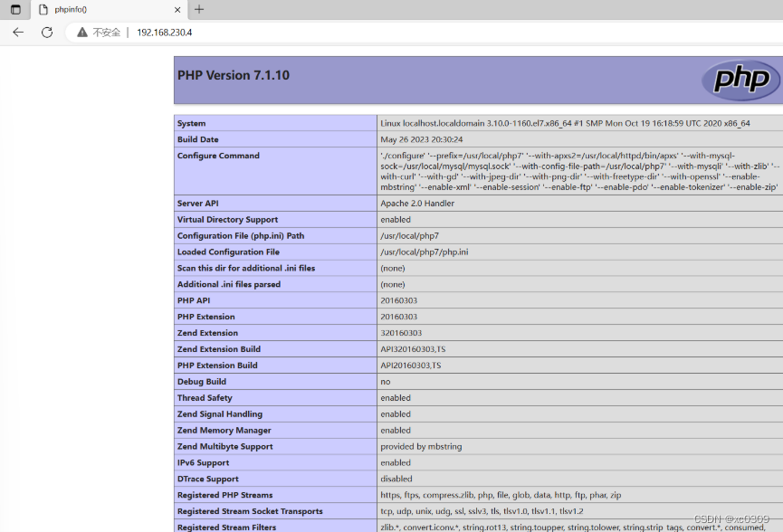
Task: Click the phpinfo() tab page icon
Action: (x=43, y=9)
